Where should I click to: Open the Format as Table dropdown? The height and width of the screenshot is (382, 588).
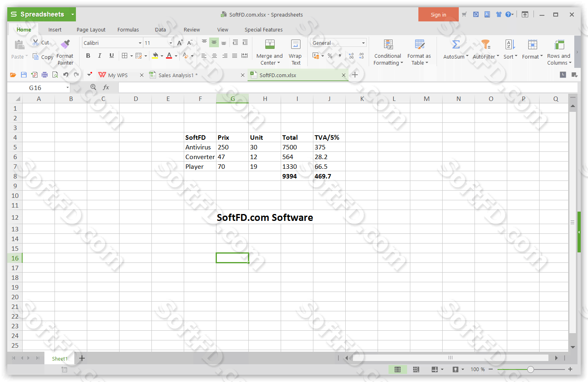[419, 52]
